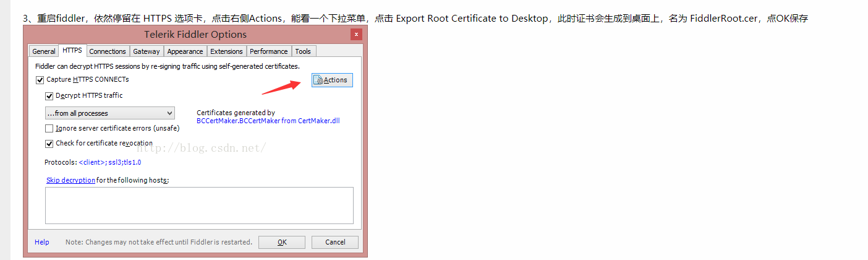The width and height of the screenshot is (868, 260).
Task: Click the restart note text
Action: pos(159,242)
